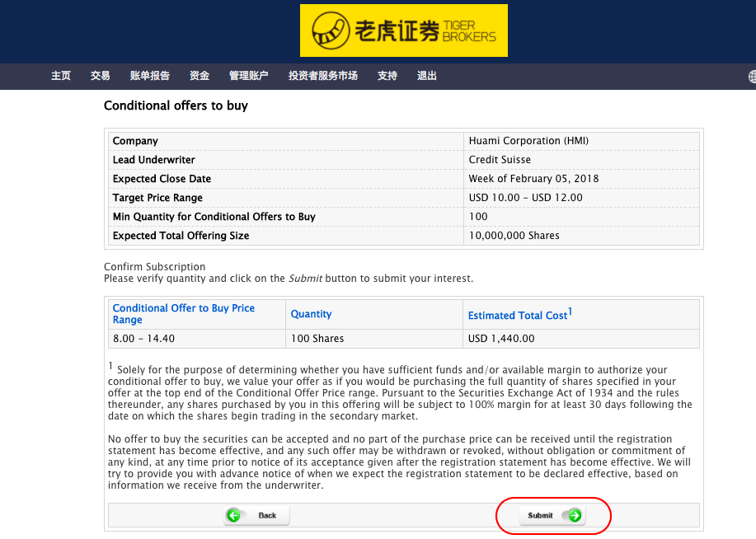The image size is (756, 539).
Task: Click the 10,000,000 Shares value
Action: (514, 236)
